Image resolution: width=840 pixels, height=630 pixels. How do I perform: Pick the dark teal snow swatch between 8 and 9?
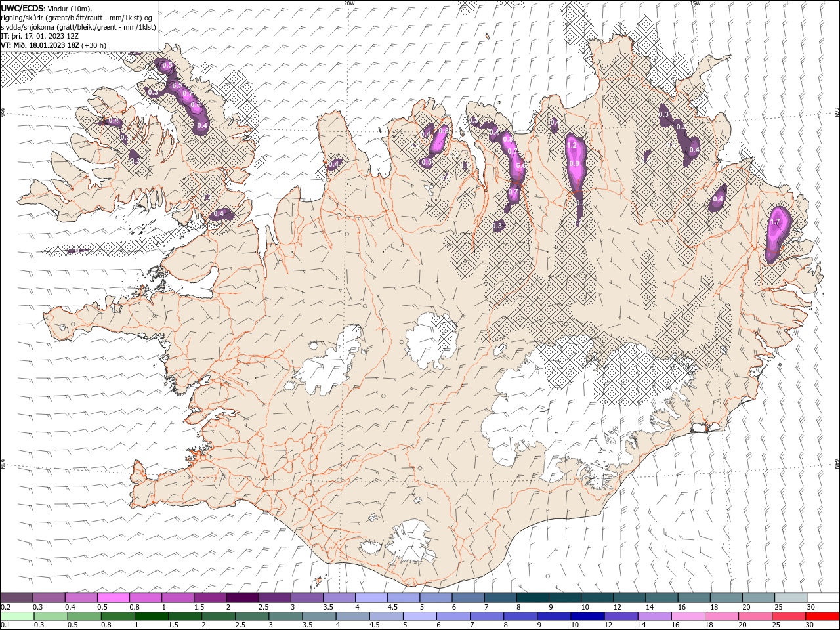(532, 598)
